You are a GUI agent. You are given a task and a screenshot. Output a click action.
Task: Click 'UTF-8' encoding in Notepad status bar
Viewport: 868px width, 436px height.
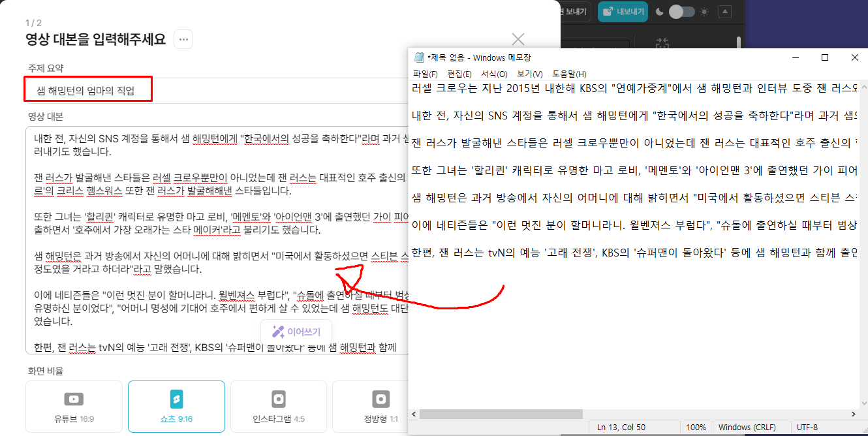pyautogui.click(x=807, y=428)
